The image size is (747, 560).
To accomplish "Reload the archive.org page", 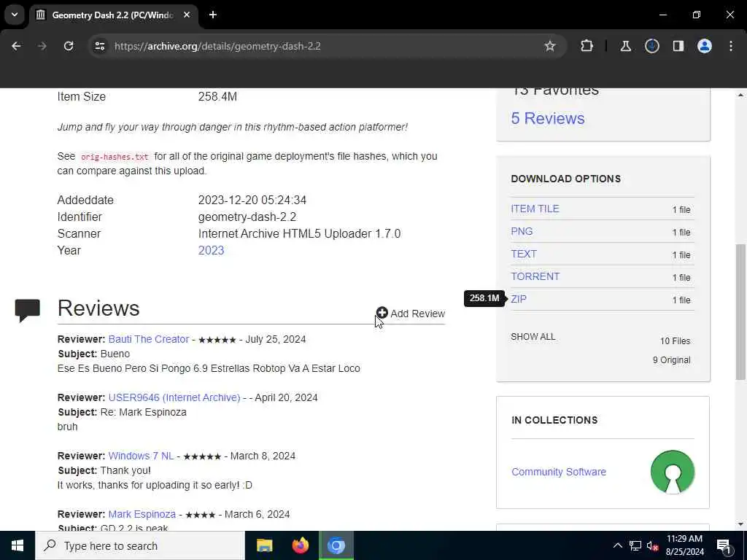I will click(x=69, y=46).
